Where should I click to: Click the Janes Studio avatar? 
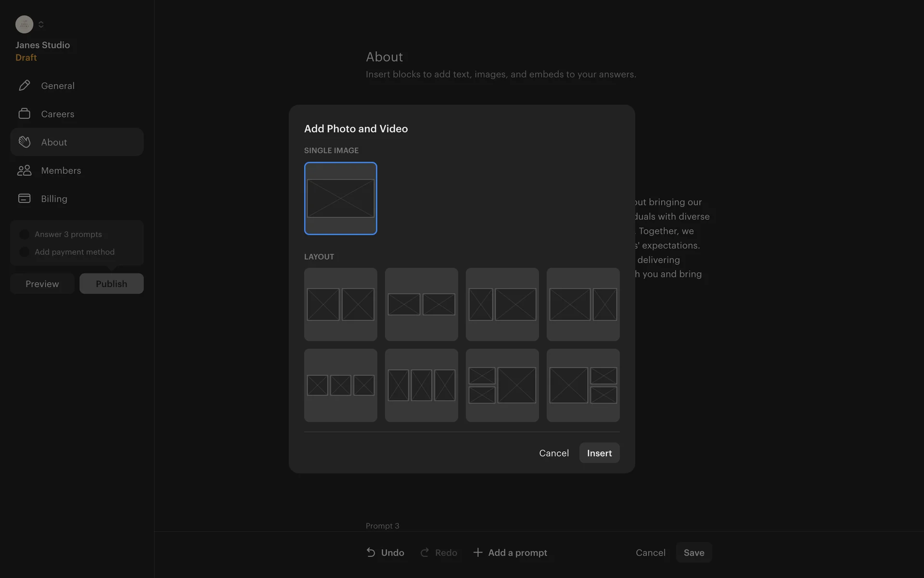click(x=24, y=24)
